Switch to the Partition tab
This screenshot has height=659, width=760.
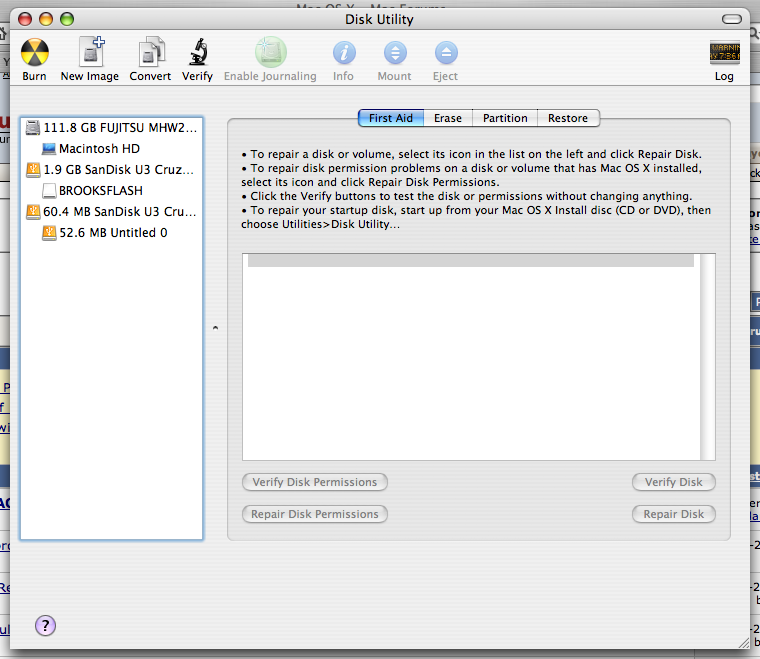click(505, 118)
